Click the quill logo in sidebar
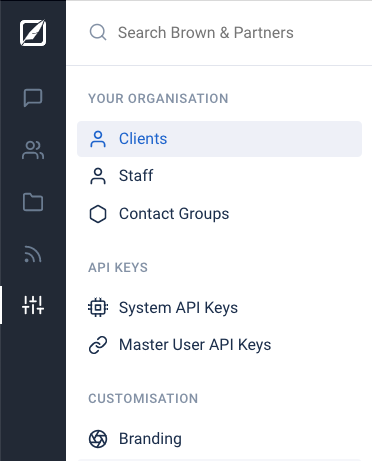 [x=33, y=33]
